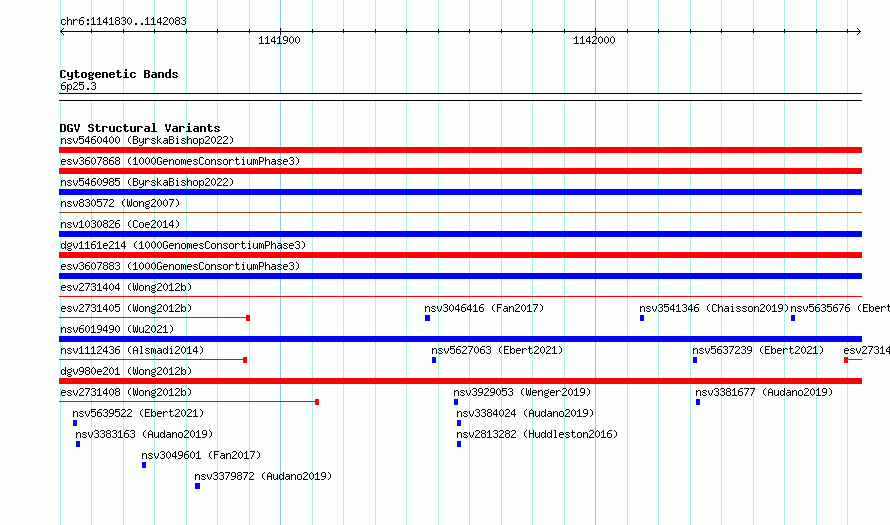Click the blue marker under nsv2813282
The image size is (890, 525).
(459, 444)
